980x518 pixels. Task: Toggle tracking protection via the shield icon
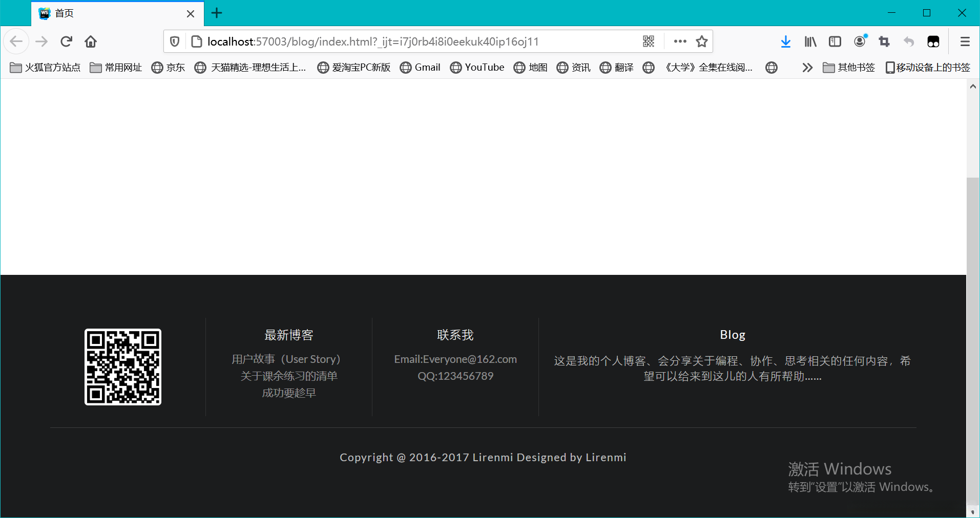[x=174, y=41]
